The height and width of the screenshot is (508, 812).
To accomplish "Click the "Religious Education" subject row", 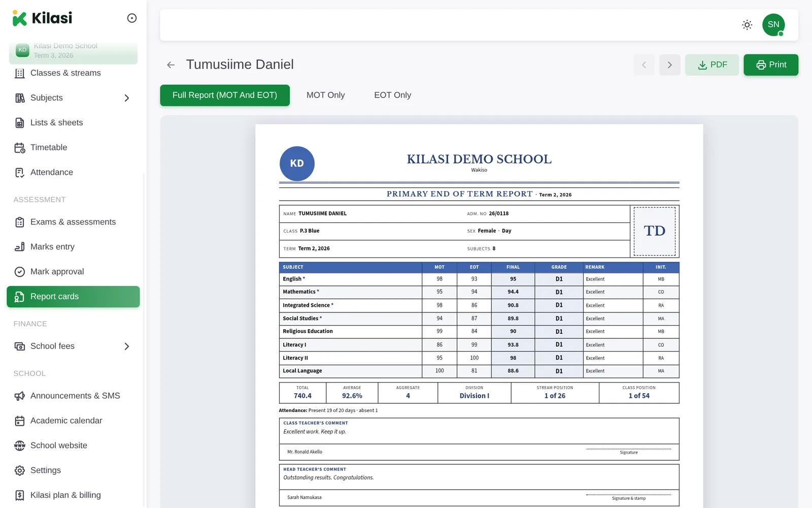I will coord(479,332).
